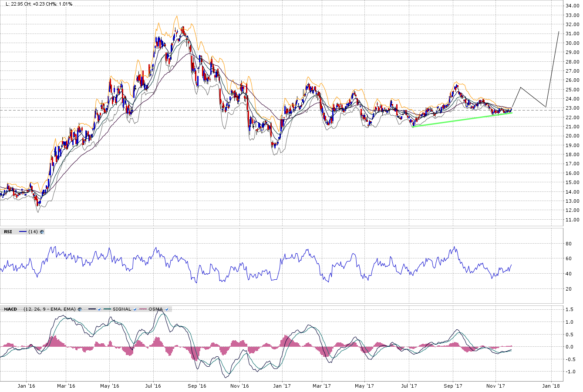Click the RSI period value (14)
Image resolution: width=583 pixels, height=392 pixels.
[x=33, y=232]
